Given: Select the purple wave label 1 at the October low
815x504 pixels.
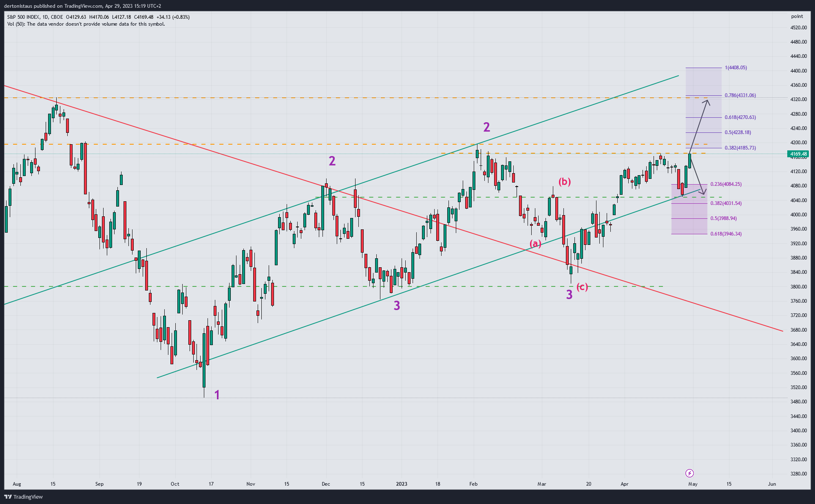Looking at the screenshot, I should coord(217,394).
